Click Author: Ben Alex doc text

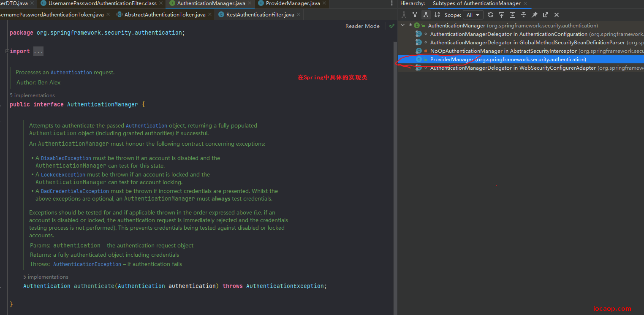click(38, 83)
